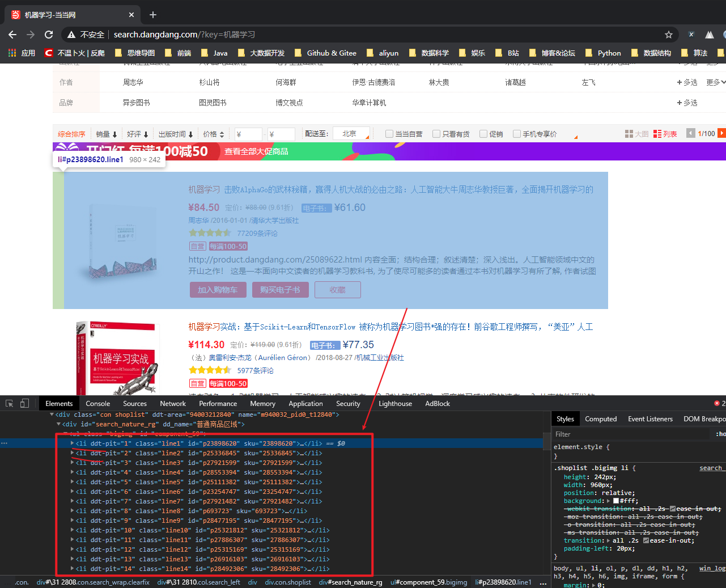
Task: Toggle the DevTools device toolbar icon
Action: click(24, 403)
